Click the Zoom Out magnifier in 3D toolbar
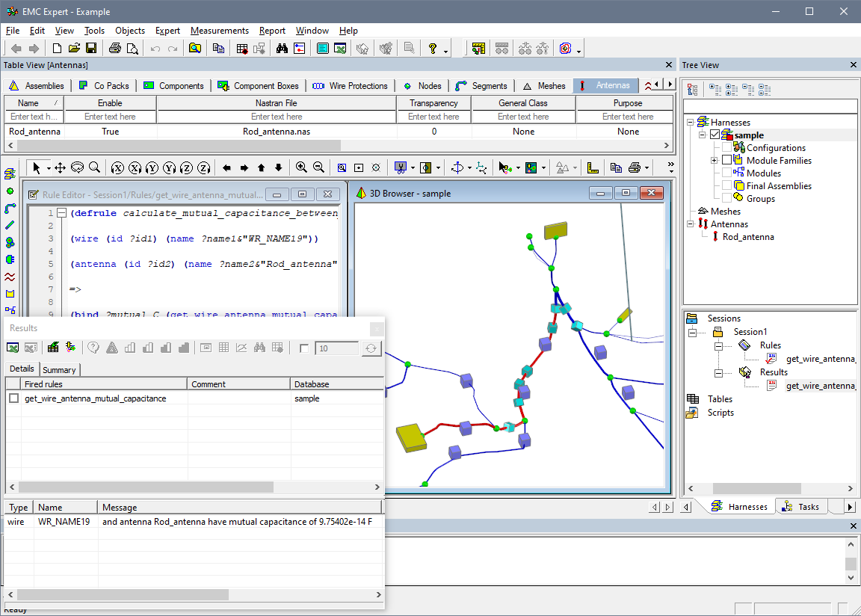The width and height of the screenshot is (861, 616). point(318,167)
